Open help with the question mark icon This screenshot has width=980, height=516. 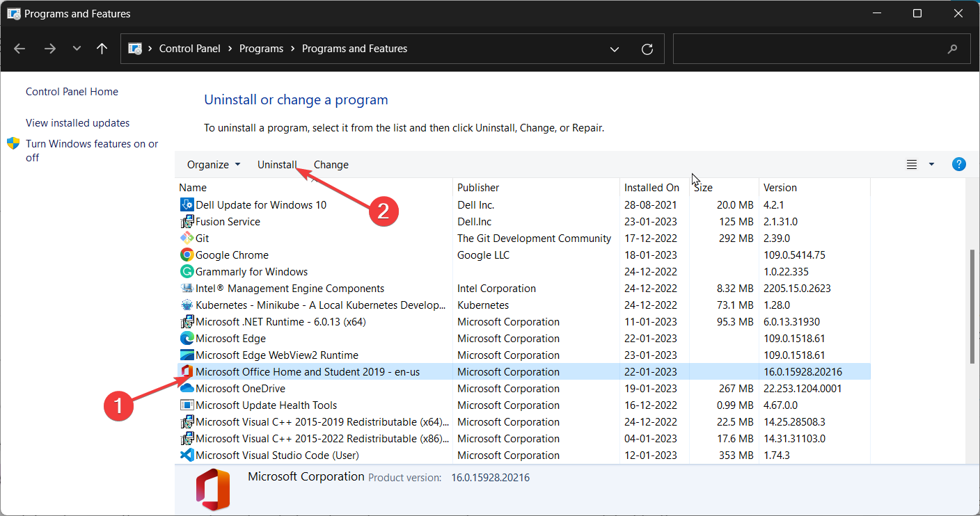958,165
